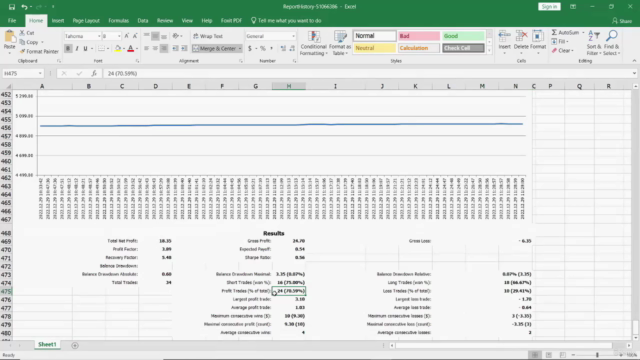
Task: Click the yellow fill color button
Action: pos(118,49)
